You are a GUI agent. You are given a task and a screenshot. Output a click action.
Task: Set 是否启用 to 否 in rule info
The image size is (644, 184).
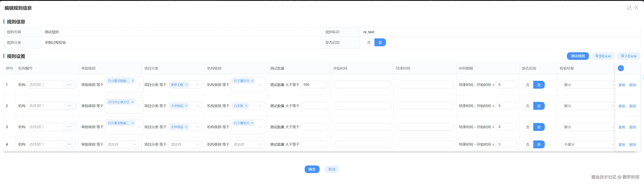[x=369, y=42]
